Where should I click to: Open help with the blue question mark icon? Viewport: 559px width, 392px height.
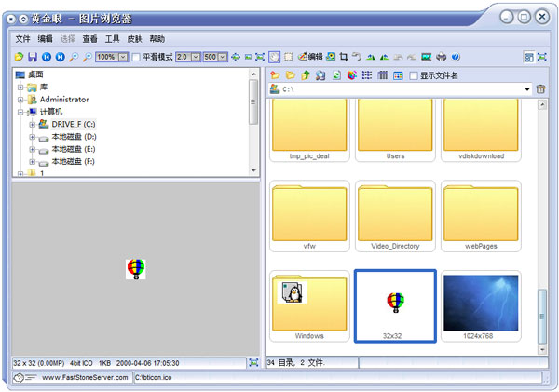pyautogui.click(x=456, y=57)
